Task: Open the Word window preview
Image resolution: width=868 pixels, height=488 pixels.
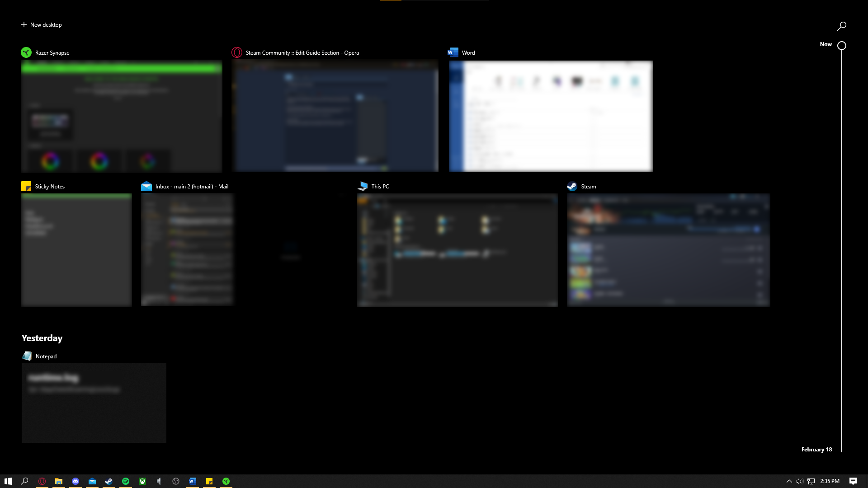Action: (x=550, y=116)
